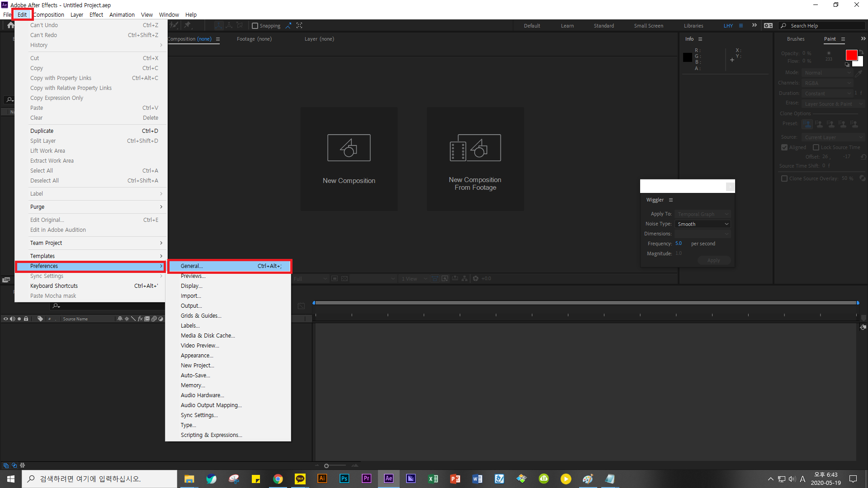The height and width of the screenshot is (488, 868).
Task: Open the Illustrator icon on the taskbar
Action: (322, 479)
